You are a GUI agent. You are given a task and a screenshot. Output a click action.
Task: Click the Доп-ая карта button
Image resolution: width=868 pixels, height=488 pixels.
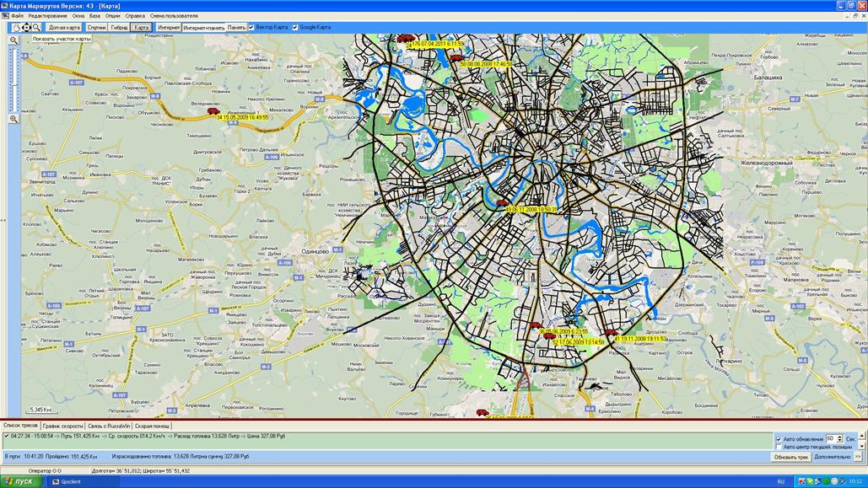pos(64,27)
